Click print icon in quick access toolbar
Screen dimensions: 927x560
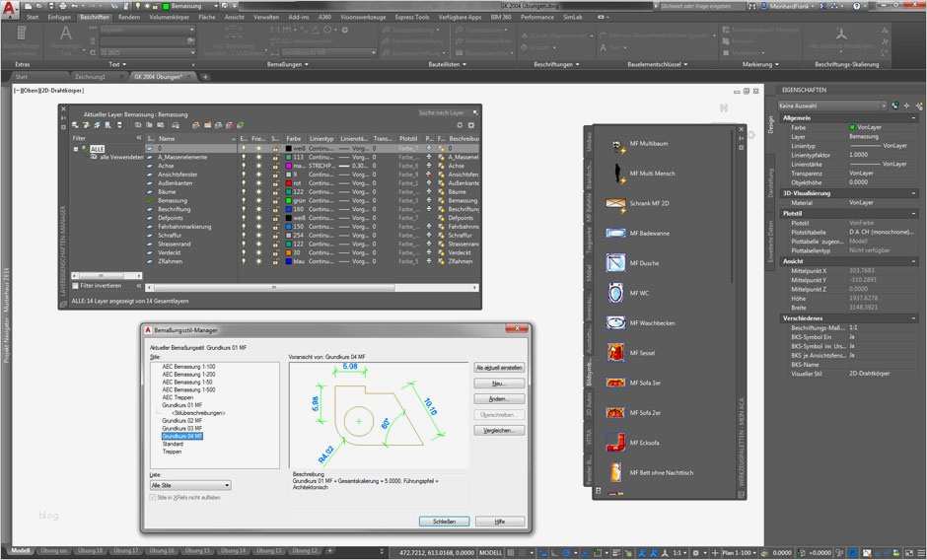(63, 6)
